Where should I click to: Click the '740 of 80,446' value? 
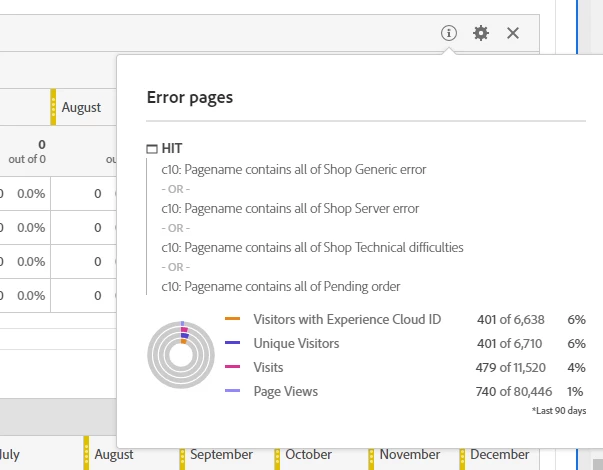tap(514, 392)
